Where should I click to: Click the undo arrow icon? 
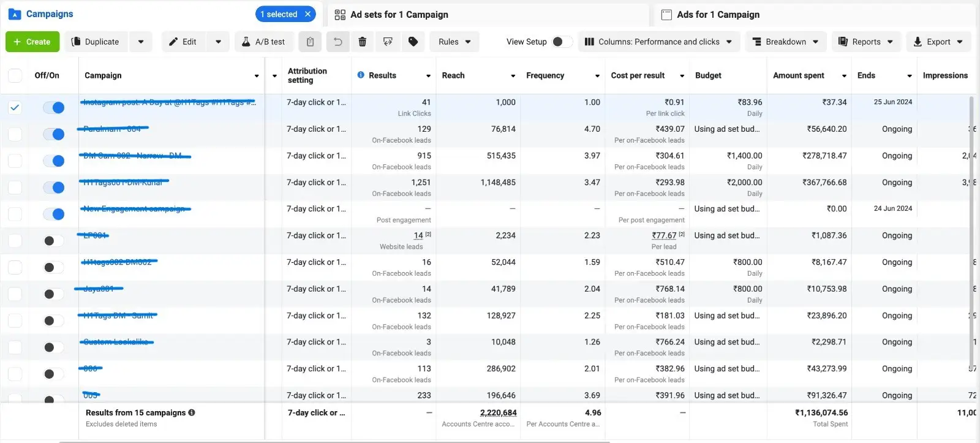tap(337, 42)
